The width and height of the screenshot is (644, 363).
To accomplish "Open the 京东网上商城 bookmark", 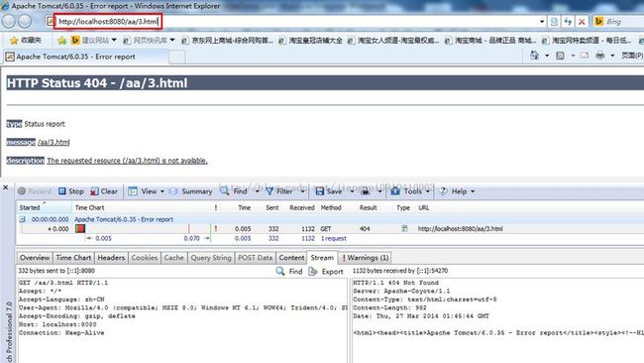I will click(x=227, y=40).
